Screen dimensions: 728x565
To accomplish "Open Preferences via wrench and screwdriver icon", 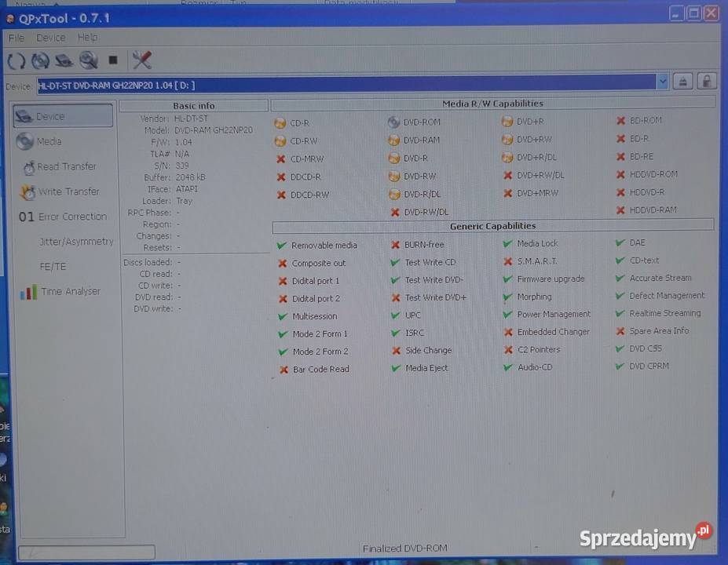I will pos(141,60).
